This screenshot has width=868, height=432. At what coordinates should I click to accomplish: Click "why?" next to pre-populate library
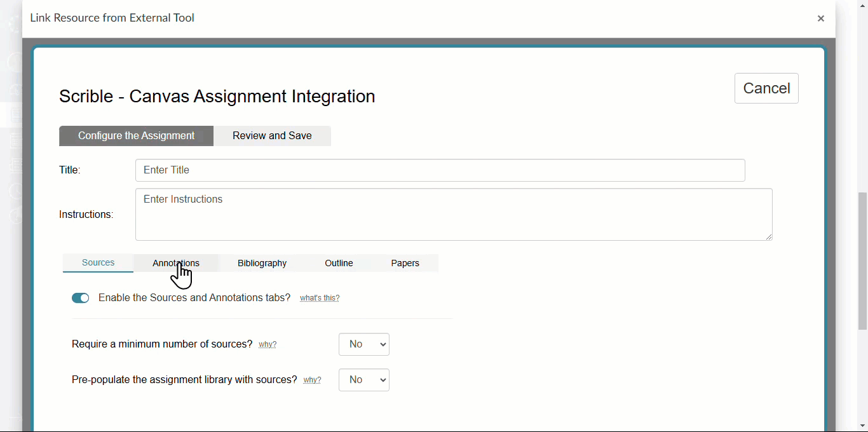[x=312, y=381]
